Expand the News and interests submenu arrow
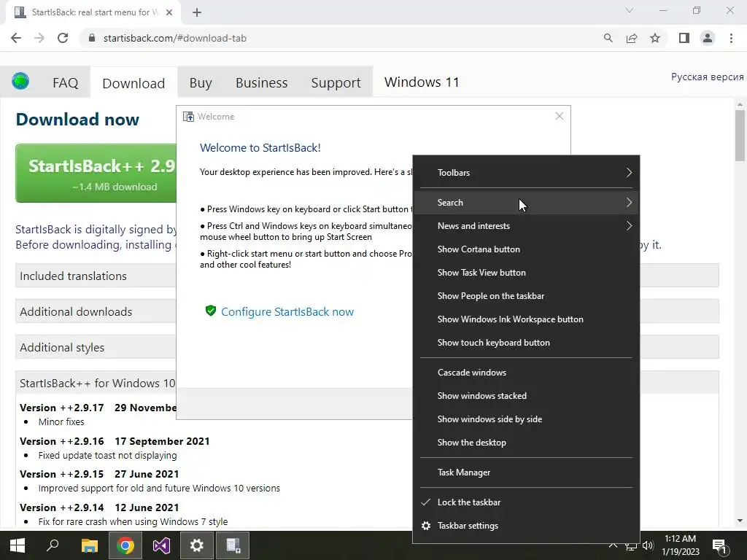Image resolution: width=747 pixels, height=560 pixels. click(x=629, y=226)
